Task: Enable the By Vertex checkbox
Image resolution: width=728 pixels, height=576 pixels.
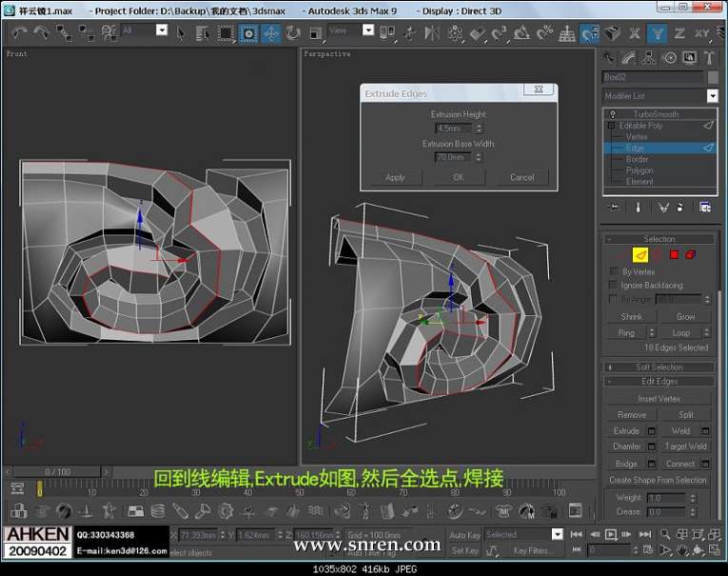Action: point(614,271)
